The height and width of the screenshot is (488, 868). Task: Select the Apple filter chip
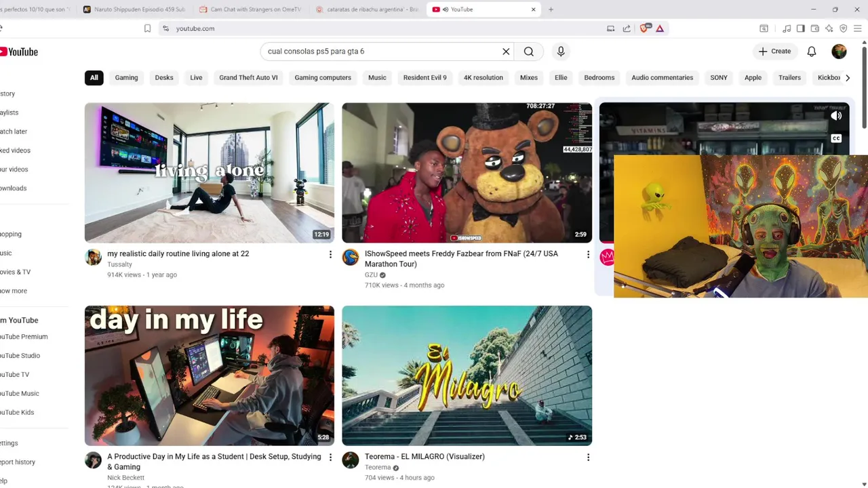753,78
